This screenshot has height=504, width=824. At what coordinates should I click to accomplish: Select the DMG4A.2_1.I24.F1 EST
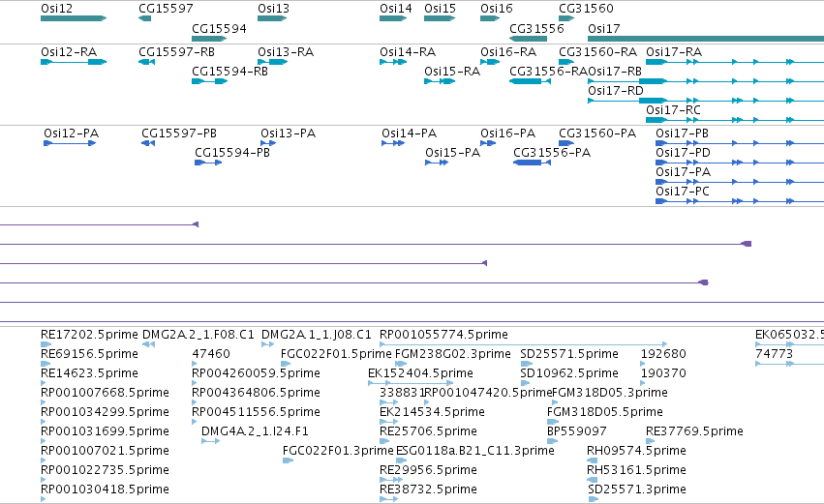(x=210, y=441)
